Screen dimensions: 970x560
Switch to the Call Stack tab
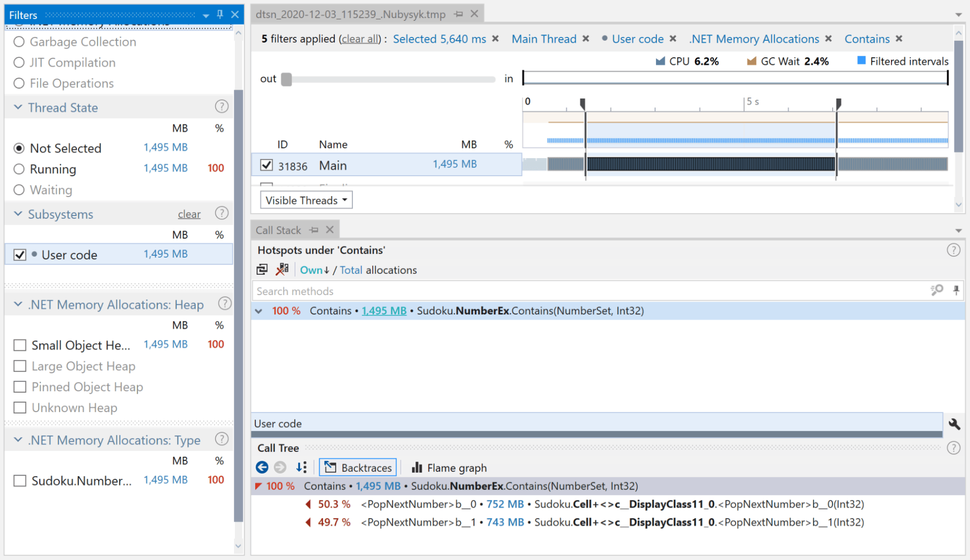[x=279, y=230]
